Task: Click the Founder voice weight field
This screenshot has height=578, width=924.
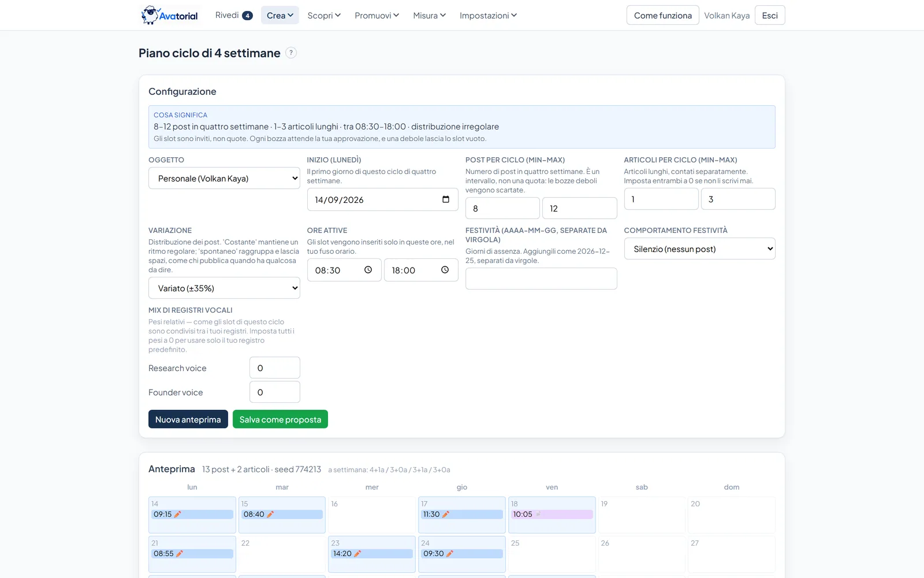Action: point(275,392)
